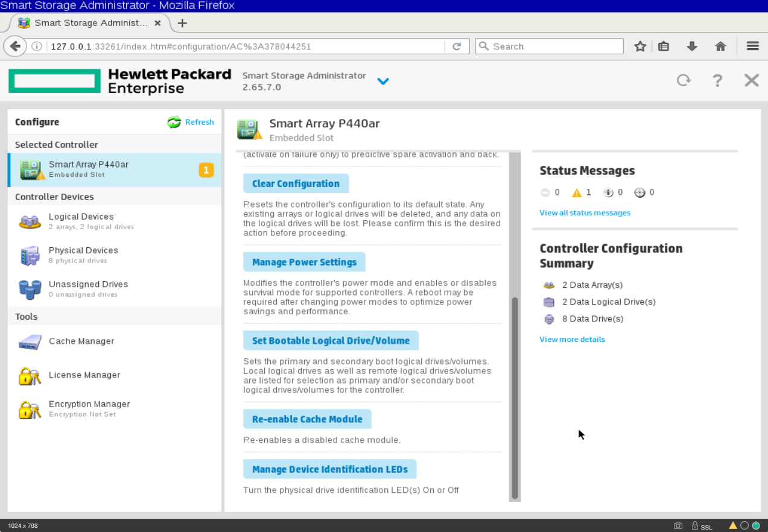Click the '8 Data Drive(s)' text
This screenshot has height=532, width=768.
(x=593, y=319)
